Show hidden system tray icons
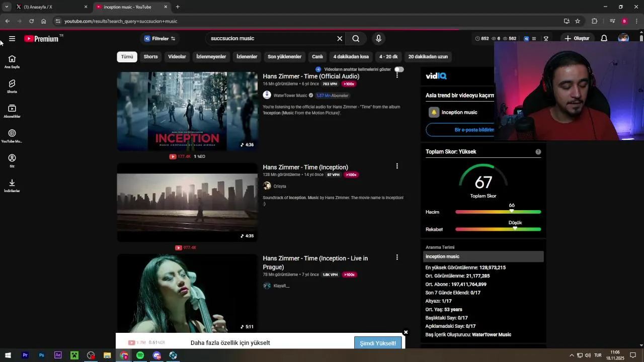 click(x=572, y=355)
